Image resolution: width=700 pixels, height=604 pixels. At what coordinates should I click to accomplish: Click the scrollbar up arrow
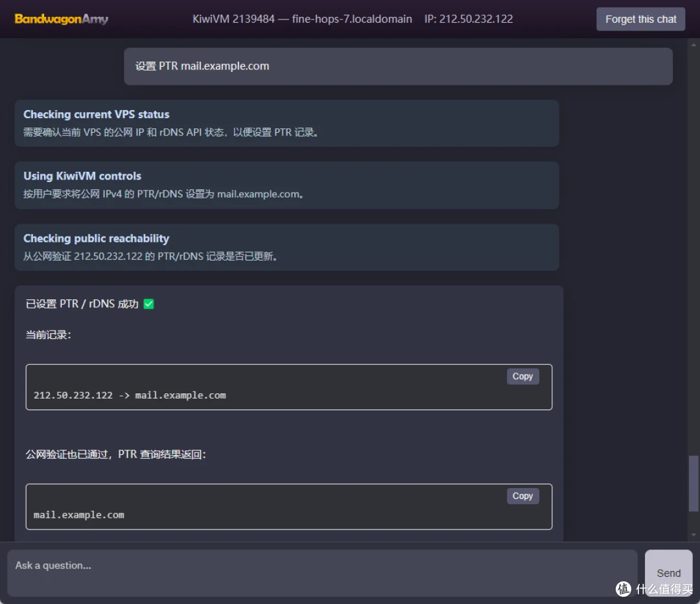(x=694, y=45)
